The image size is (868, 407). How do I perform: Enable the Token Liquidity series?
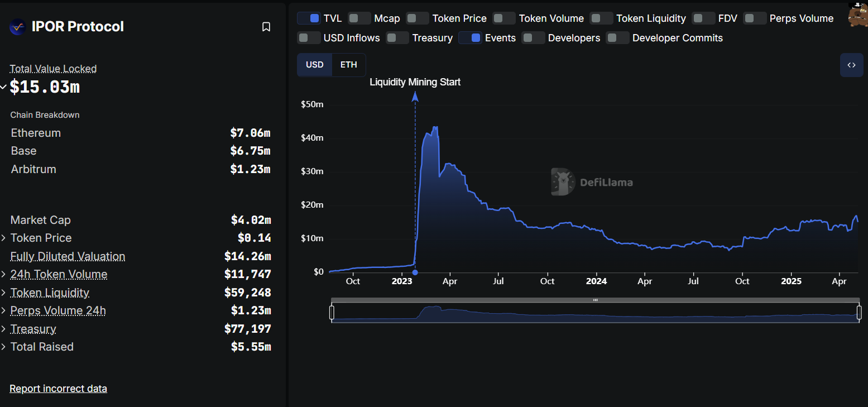(x=601, y=18)
